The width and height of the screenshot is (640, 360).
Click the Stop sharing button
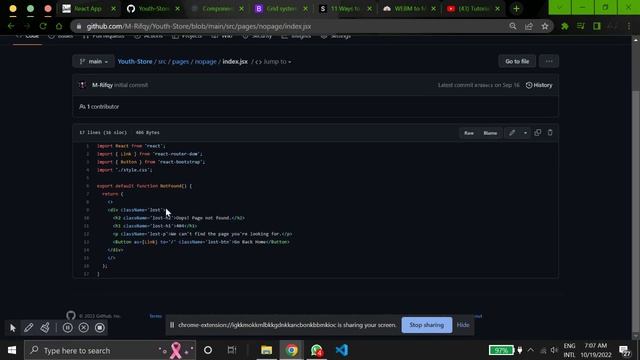pyautogui.click(x=427, y=325)
